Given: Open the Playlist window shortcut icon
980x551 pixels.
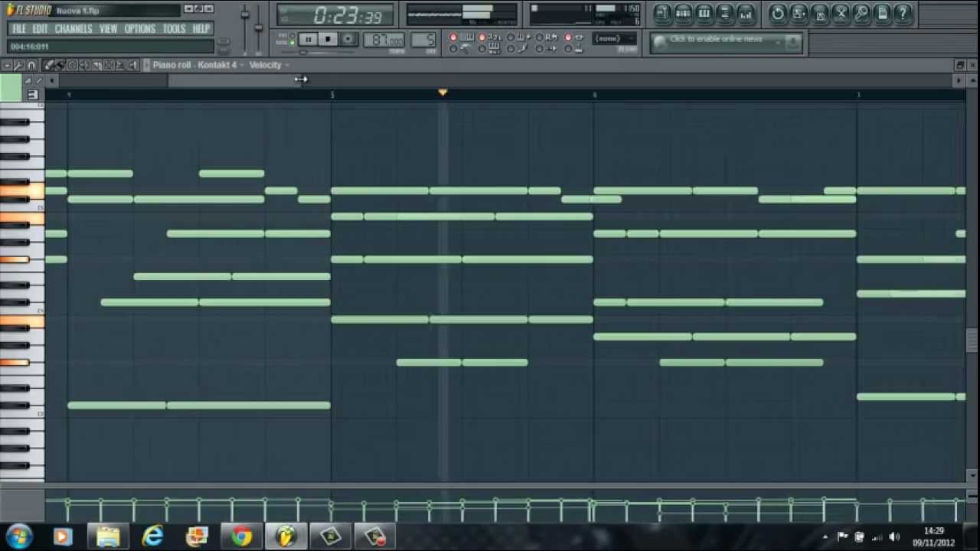Looking at the screenshot, I should point(663,13).
